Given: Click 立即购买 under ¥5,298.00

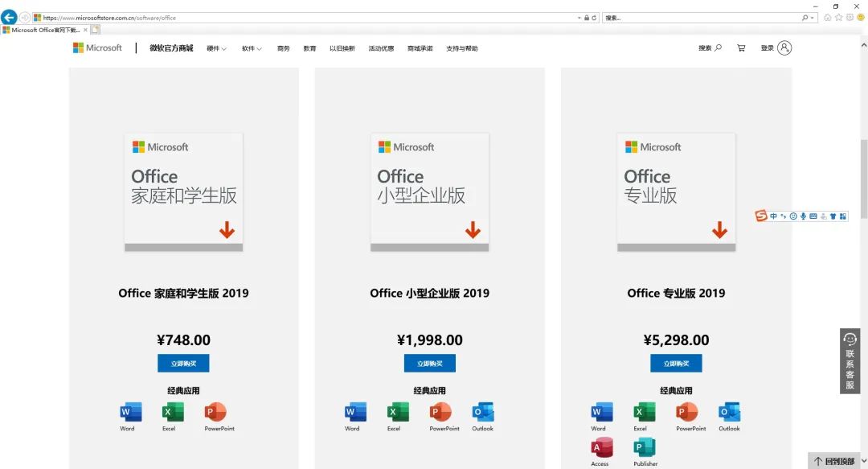Looking at the screenshot, I should pyautogui.click(x=676, y=363).
